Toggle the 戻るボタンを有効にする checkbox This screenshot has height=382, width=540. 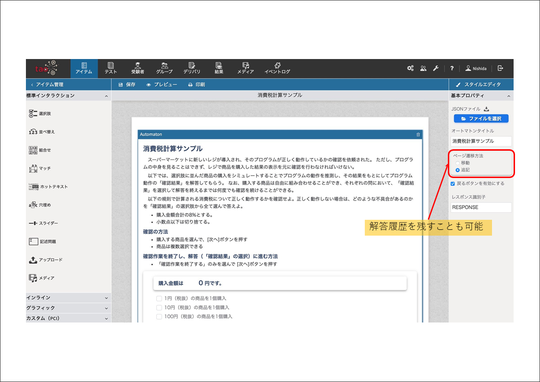point(453,184)
